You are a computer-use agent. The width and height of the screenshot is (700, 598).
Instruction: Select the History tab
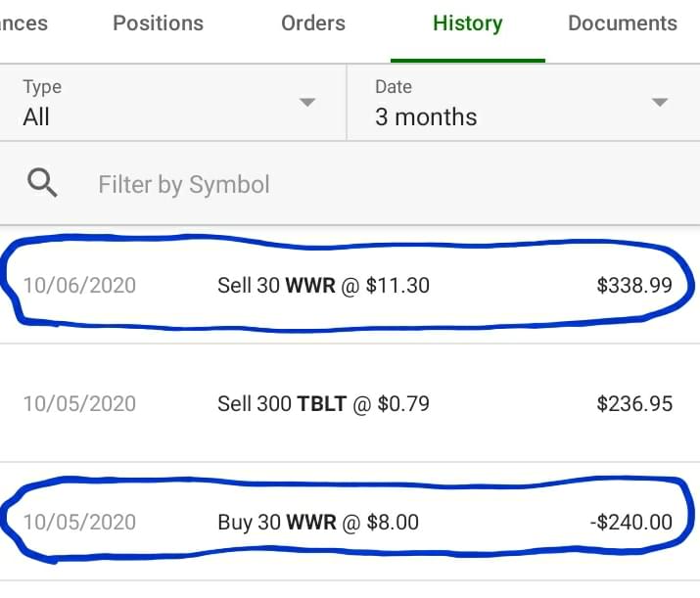tap(467, 23)
